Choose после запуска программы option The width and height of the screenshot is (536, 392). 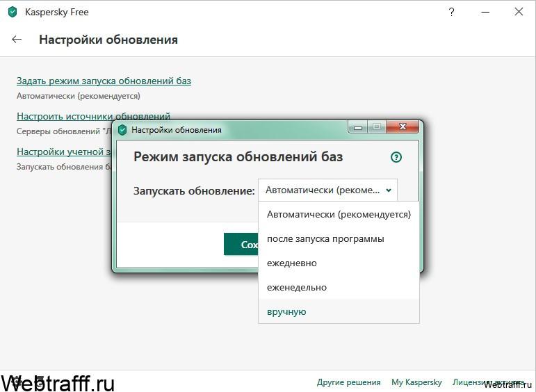pos(339,238)
